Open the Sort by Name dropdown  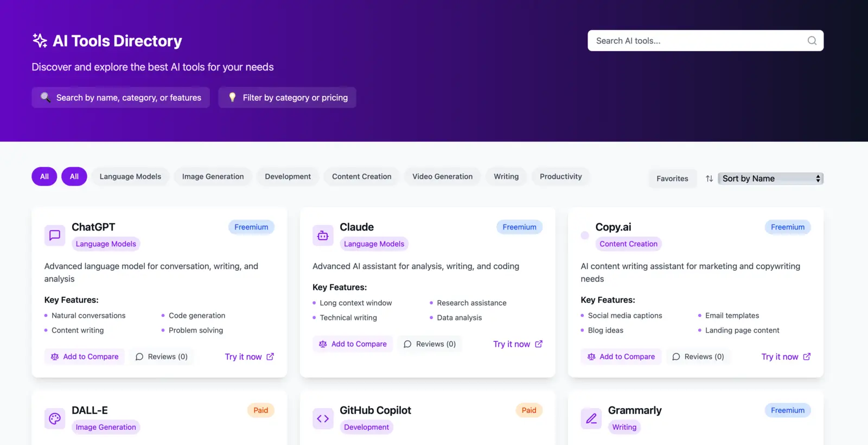(x=770, y=179)
